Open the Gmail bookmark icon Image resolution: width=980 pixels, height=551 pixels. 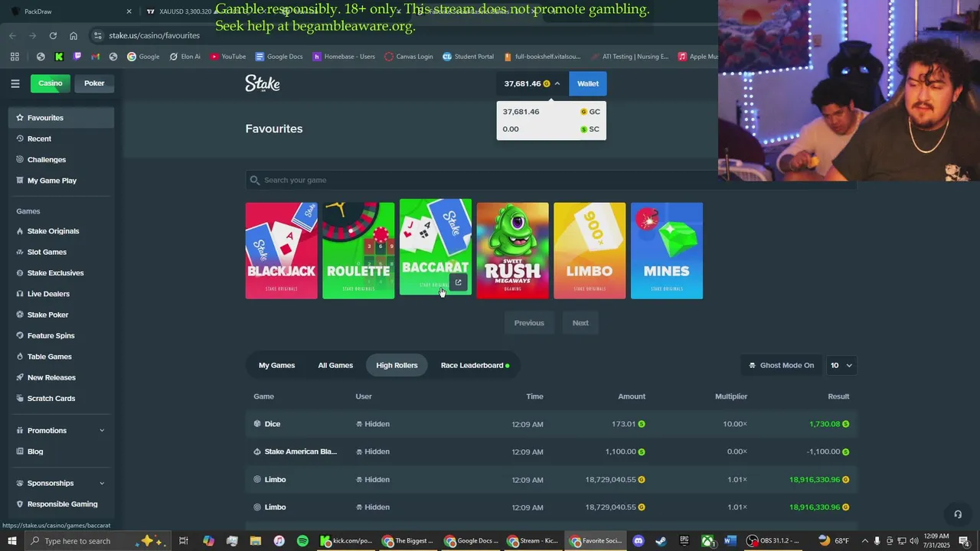pyautogui.click(x=96, y=57)
